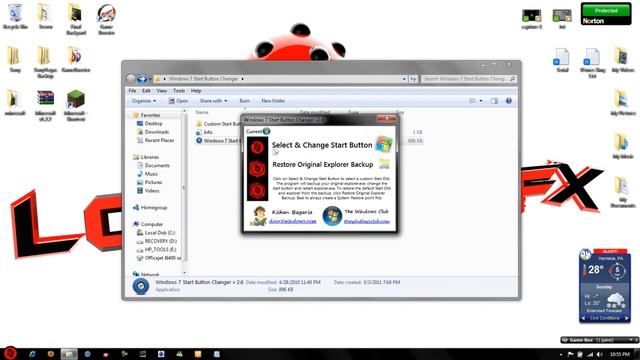Select Libraries in navigation pane
Image resolution: width=640 pixels, height=360 pixels.
[149, 157]
